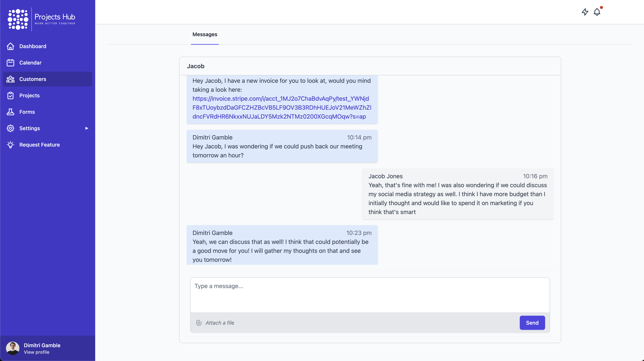Image resolution: width=644 pixels, height=361 pixels.
Task: Expand the Settings submenu chevron
Action: (x=87, y=128)
